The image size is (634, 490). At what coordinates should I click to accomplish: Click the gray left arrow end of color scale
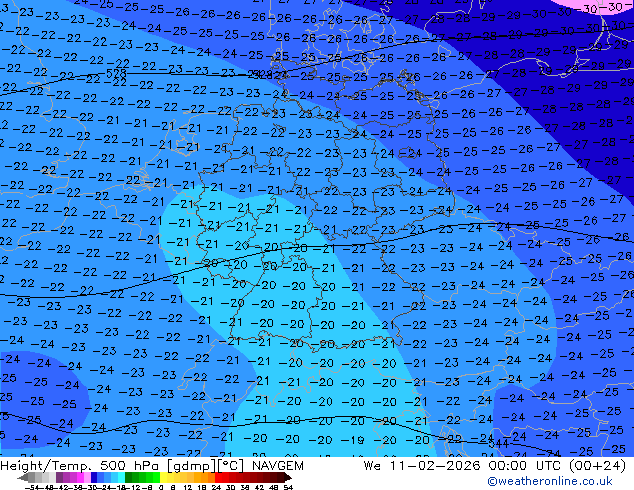tap(23, 478)
